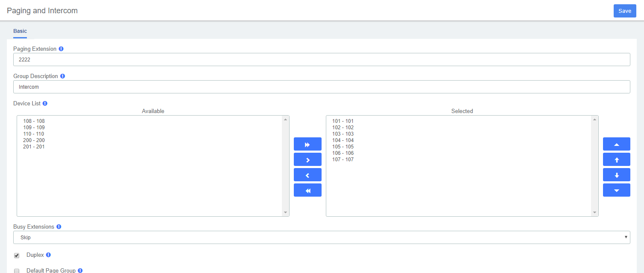Screen dimensions: 644x273
Task: Move selected device to top of list
Action: click(616, 144)
